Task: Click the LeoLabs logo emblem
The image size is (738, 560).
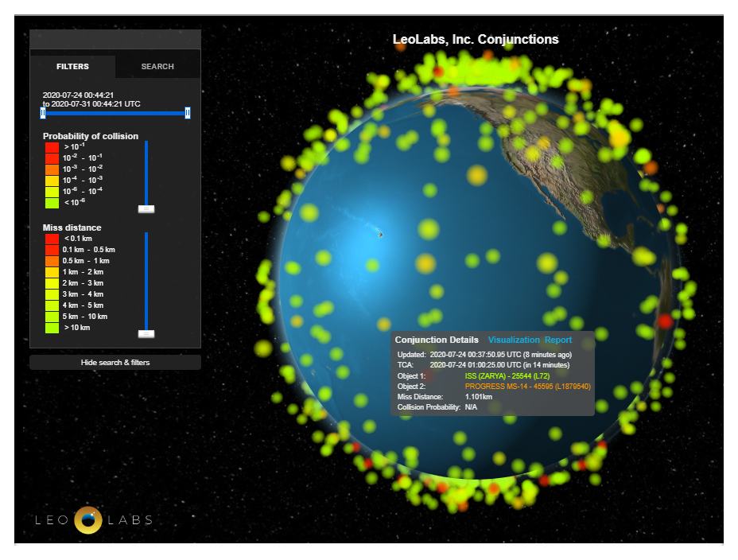Action: click(x=88, y=520)
